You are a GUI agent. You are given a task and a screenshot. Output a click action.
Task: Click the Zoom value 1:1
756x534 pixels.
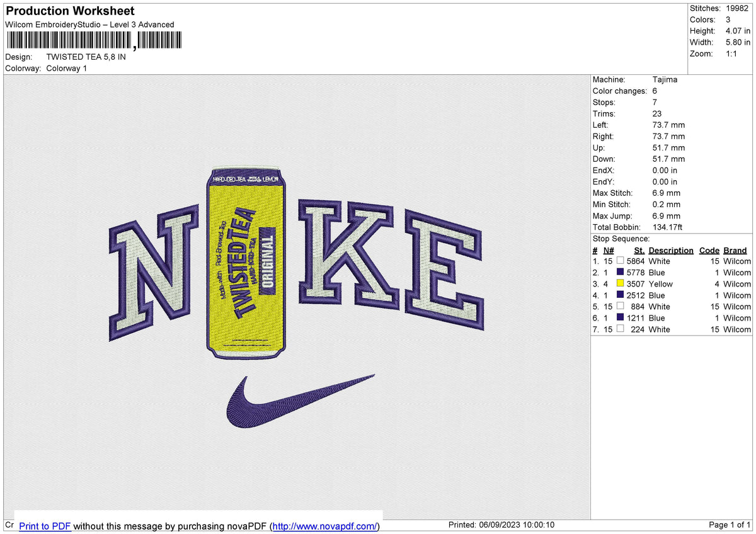tap(731, 54)
